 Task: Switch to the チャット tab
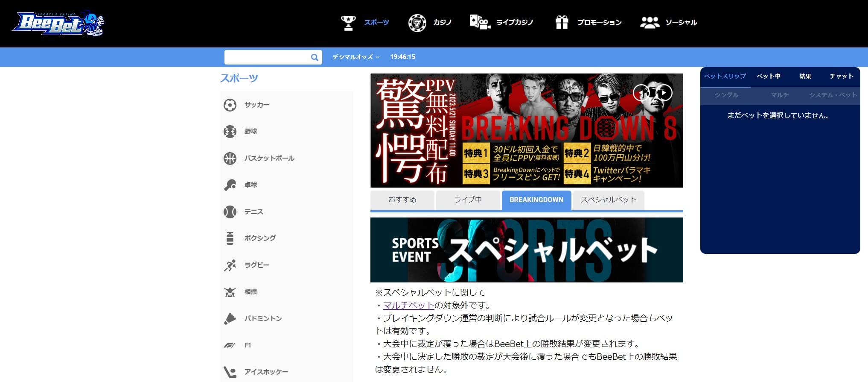point(842,76)
